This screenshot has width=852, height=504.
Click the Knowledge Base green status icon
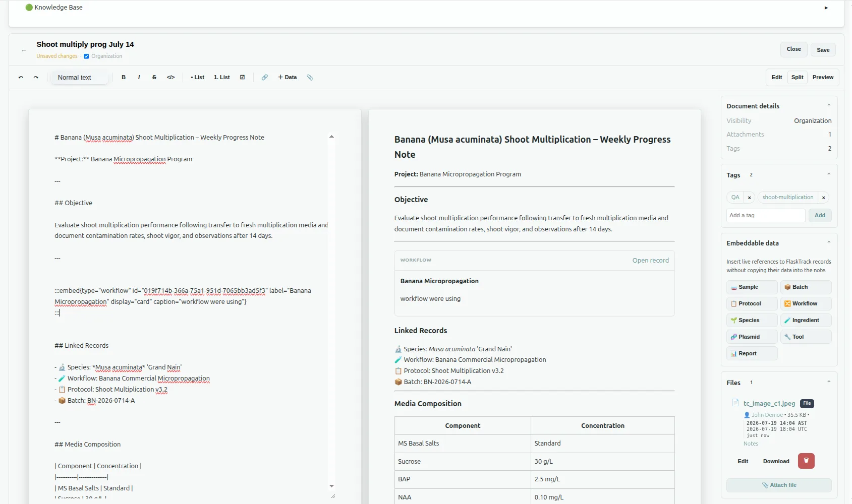point(29,8)
